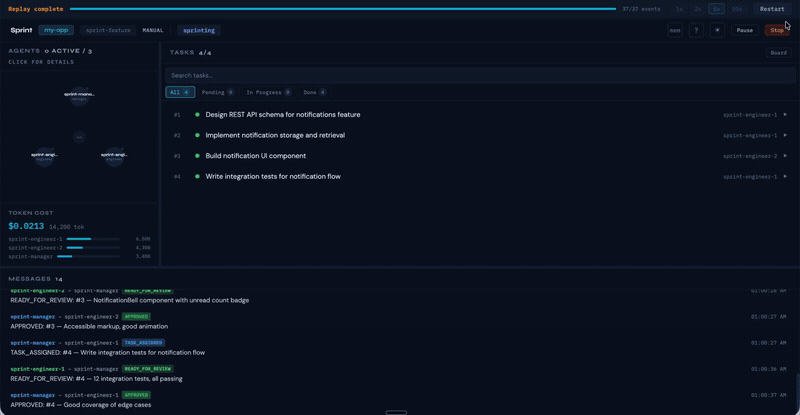Open task 'Implement notification storage and retrieval'
Viewport: 800px width, 415px height.
coord(275,135)
